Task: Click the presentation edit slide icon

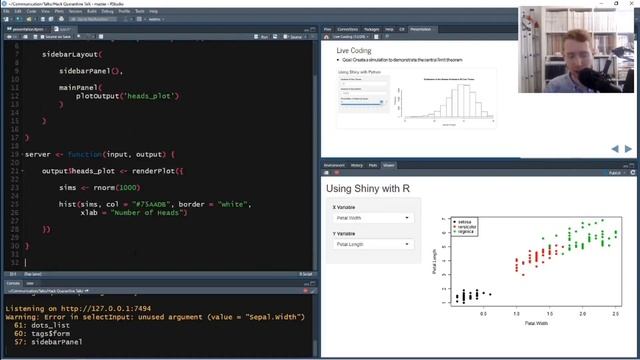Action: [x=376, y=37]
